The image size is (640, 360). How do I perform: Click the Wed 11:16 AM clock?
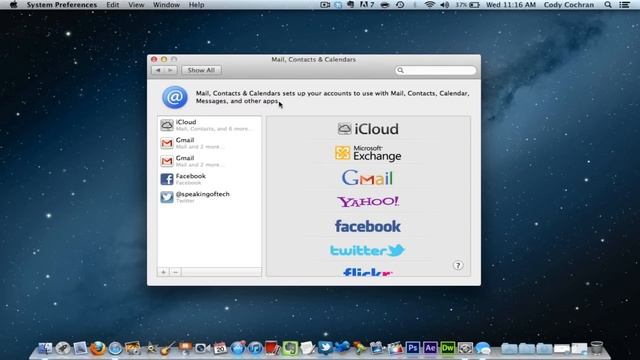511,5
